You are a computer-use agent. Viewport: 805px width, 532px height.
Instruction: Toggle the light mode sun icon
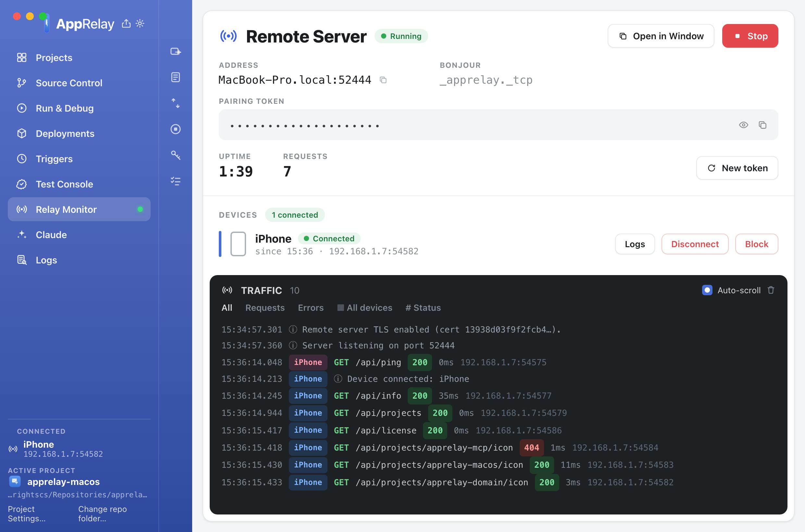[140, 23]
